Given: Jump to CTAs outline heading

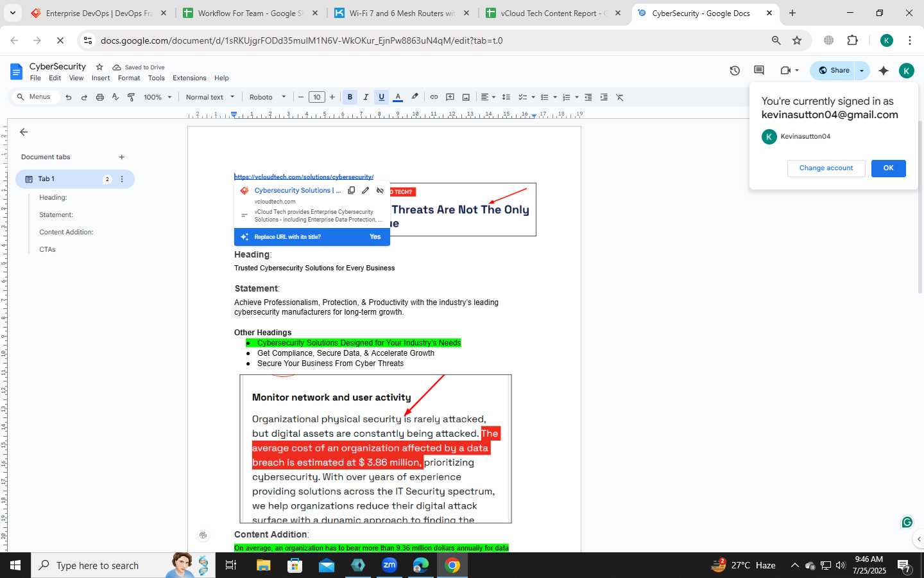Looking at the screenshot, I should tap(47, 249).
